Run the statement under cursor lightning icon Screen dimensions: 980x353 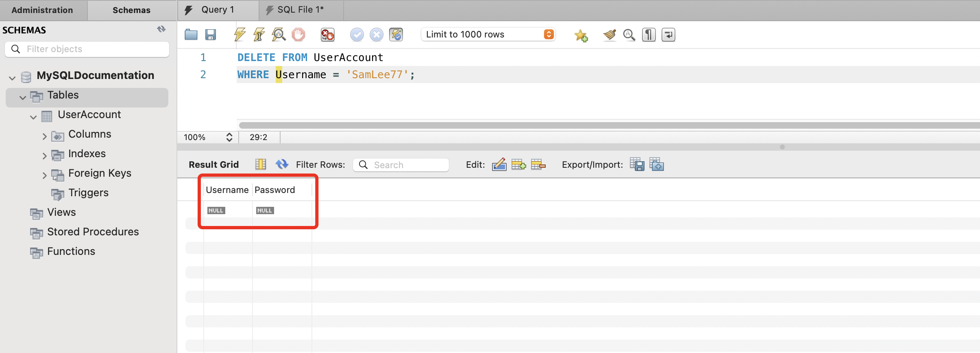pyautogui.click(x=259, y=35)
